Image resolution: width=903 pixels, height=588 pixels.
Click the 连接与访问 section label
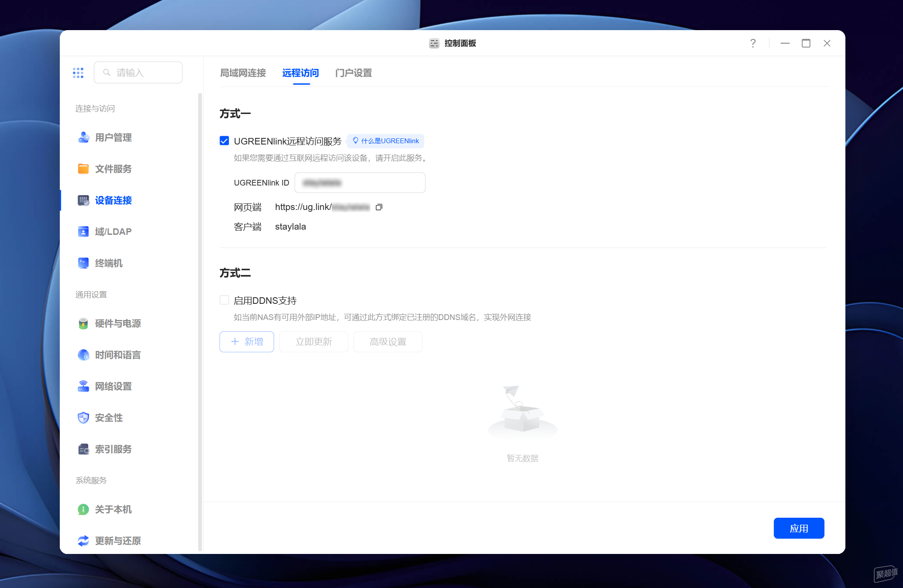[x=95, y=108]
